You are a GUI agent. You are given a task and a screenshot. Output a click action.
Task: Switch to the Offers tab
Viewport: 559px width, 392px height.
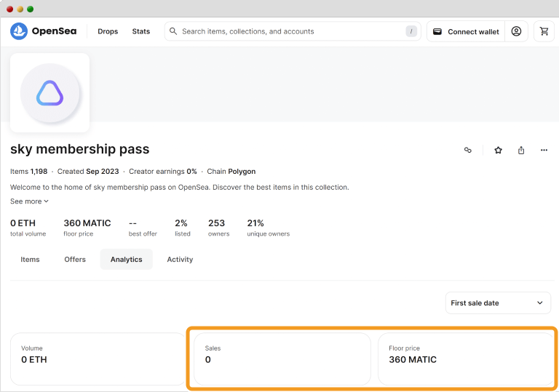tap(75, 260)
